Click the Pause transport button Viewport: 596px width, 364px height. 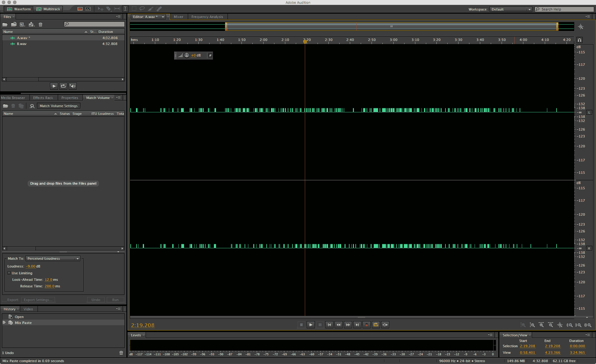click(320, 325)
